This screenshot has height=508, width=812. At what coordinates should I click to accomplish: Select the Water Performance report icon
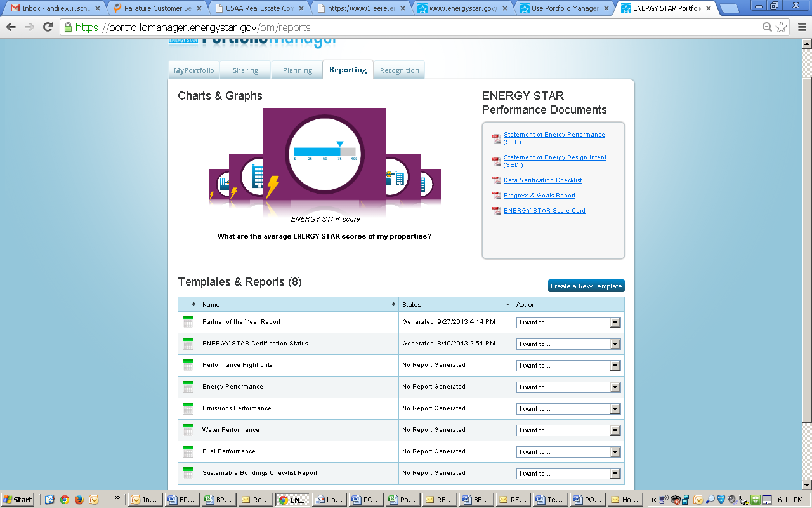[x=188, y=430]
